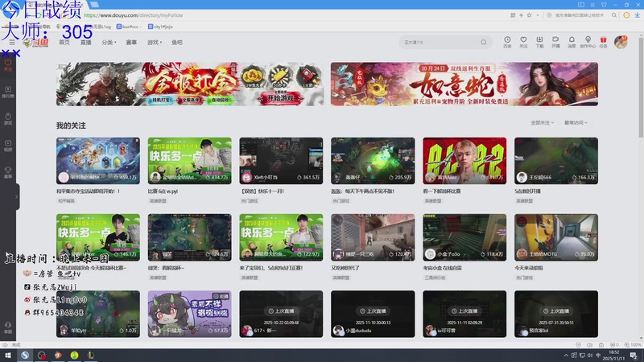Screen dimensions: 644x362
Task: Open the Xleft小叮当 stream thumbnail
Action: (x=281, y=160)
